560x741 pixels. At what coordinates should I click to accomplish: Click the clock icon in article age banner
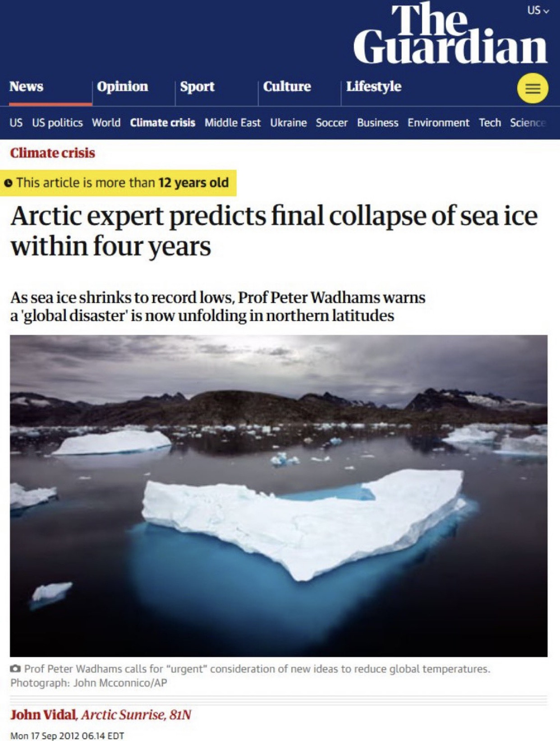pyautogui.click(x=8, y=183)
